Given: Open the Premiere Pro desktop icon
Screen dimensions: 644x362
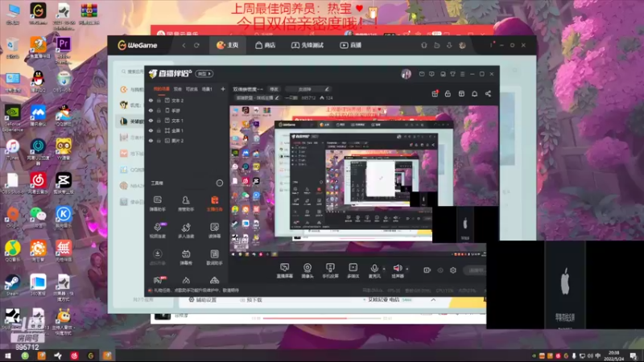Looking at the screenshot, I should [64, 49].
